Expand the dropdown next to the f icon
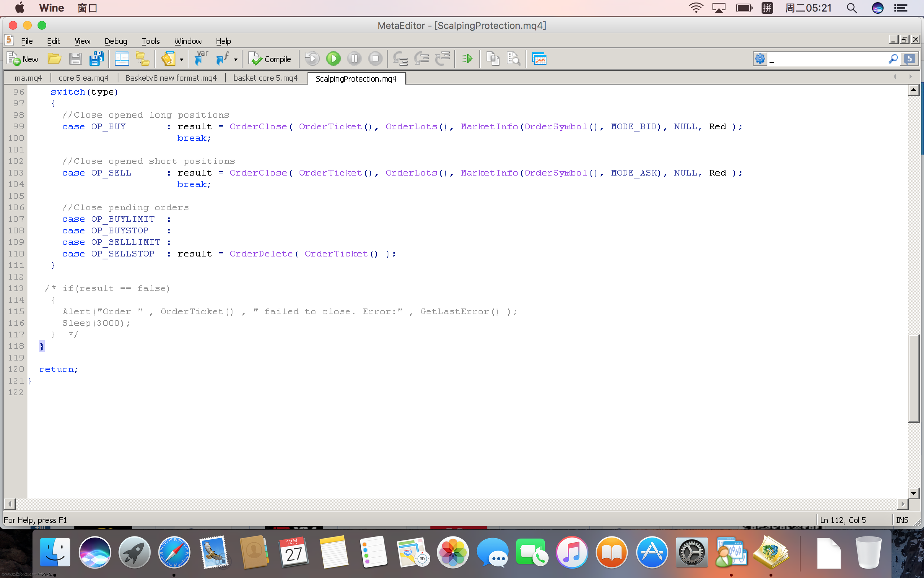 236,59
